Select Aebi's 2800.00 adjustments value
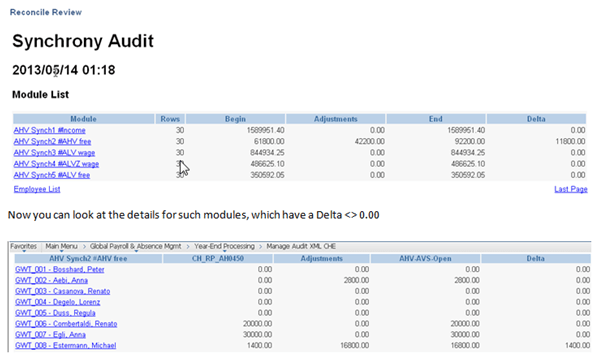 [356, 280]
